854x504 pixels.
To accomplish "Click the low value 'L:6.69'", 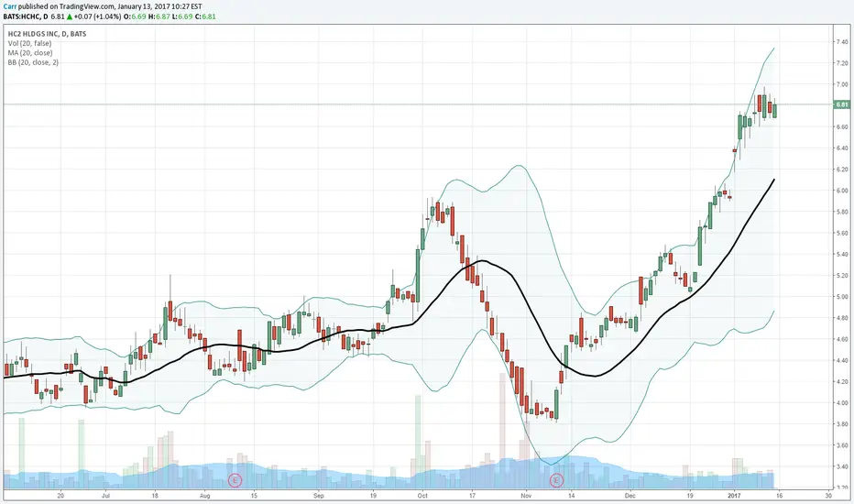I will (x=182, y=16).
